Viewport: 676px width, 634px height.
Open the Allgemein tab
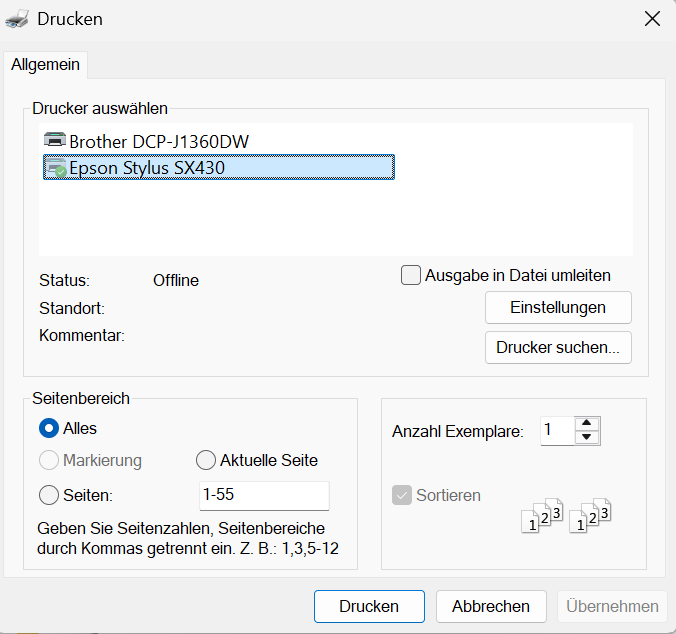point(45,65)
